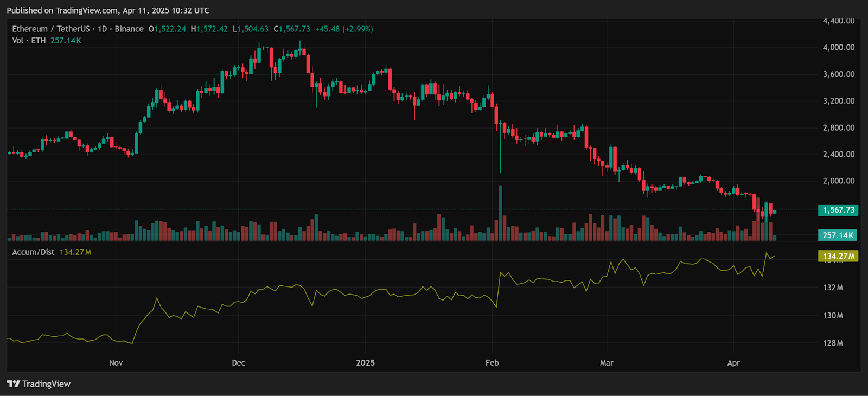Click the Feb label on the time axis

[x=492, y=363]
